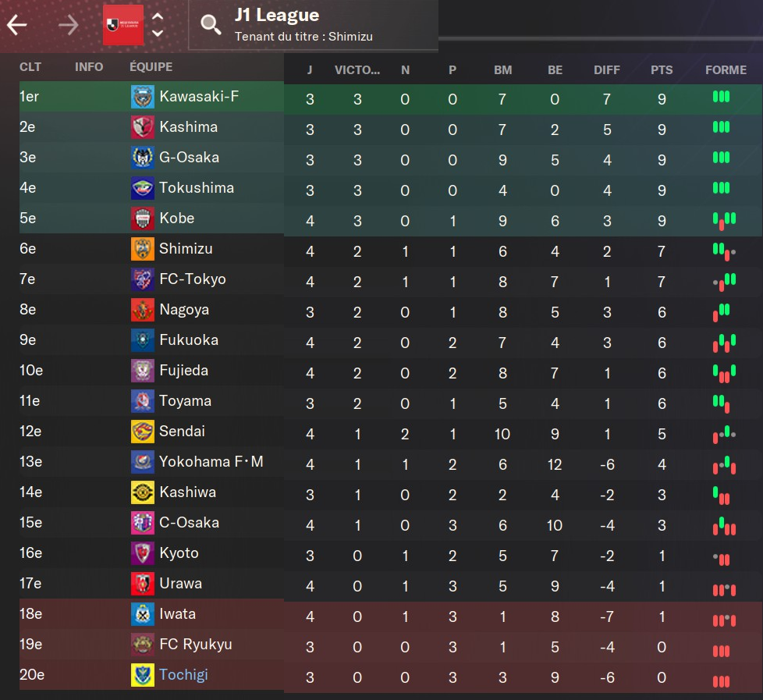This screenshot has width=763, height=700.
Task: Click the search magnifier icon
Action: pyautogui.click(x=211, y=25)
